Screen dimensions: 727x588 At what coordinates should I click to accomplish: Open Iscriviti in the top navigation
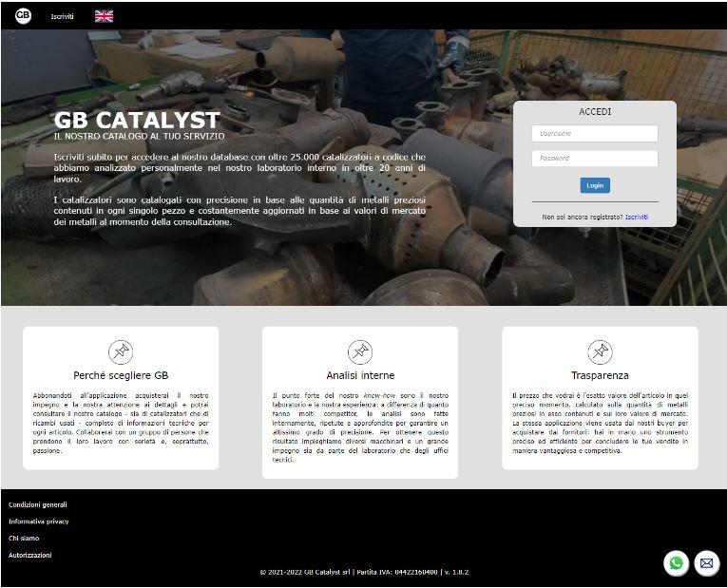pyautogui.click(x=62, y=16)
